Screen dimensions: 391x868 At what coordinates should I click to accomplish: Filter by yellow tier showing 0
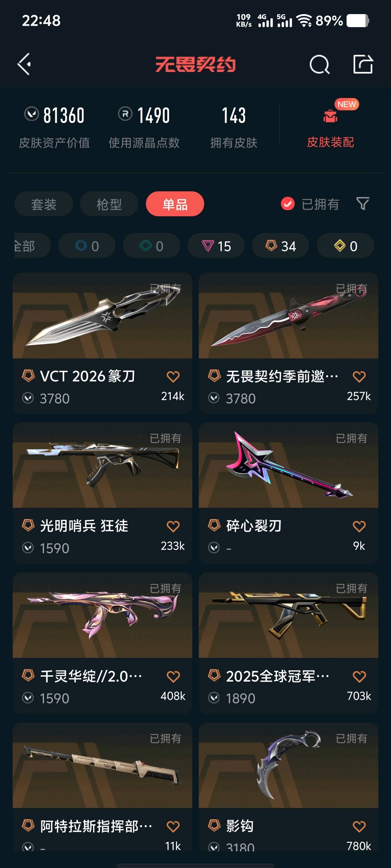click(x=345, y=246)
